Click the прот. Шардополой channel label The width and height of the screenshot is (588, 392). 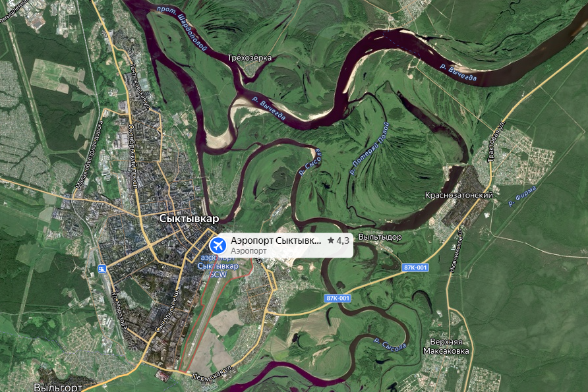[x=181, y=28]
